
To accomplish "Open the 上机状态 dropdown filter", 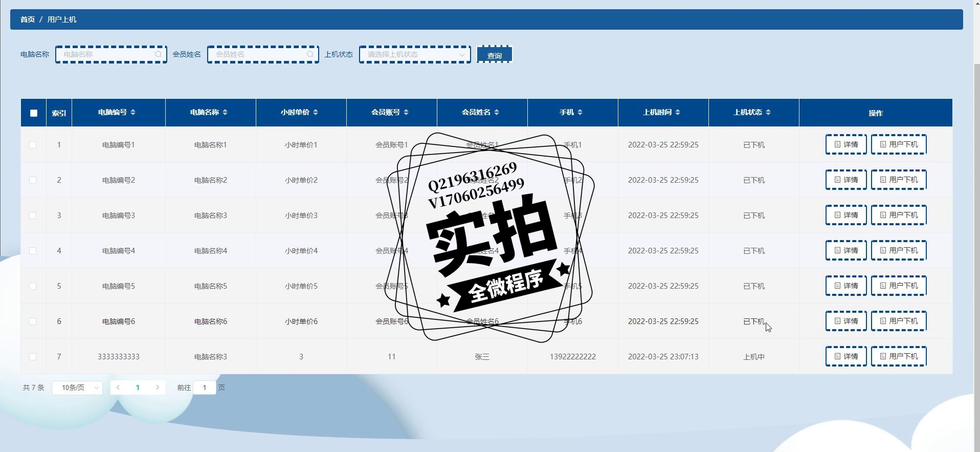I will [x=415, y=54].
